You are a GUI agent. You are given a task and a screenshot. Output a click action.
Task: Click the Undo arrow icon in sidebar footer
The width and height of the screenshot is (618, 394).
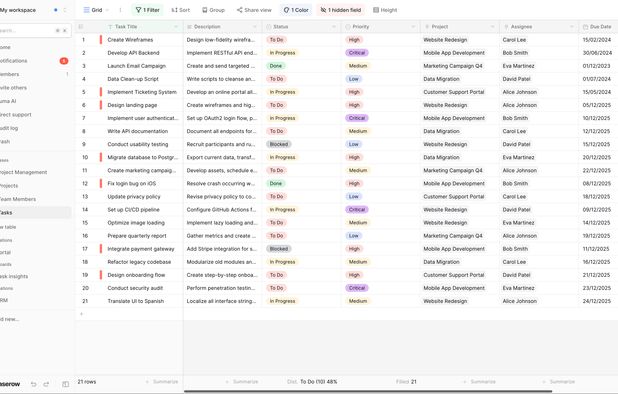tap(34, 384)
